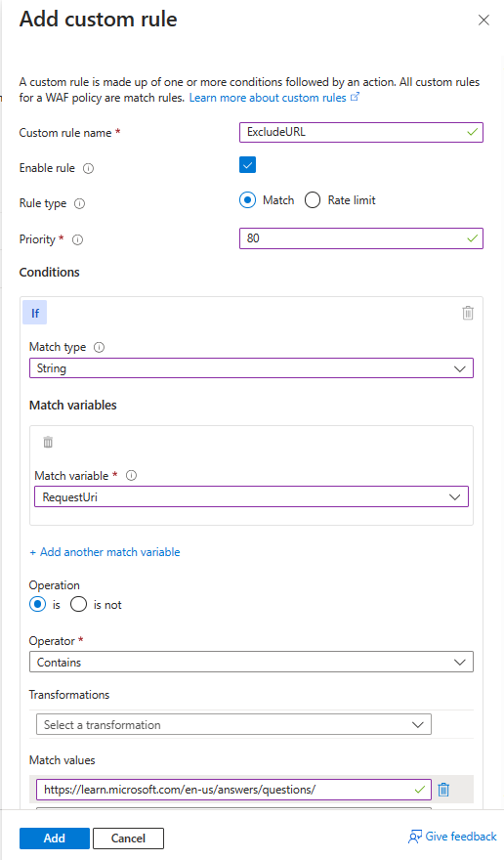Open the Contains operator dropdown
Image resolution: width=504 pixels, height=860 pixels.
[251, 662]
